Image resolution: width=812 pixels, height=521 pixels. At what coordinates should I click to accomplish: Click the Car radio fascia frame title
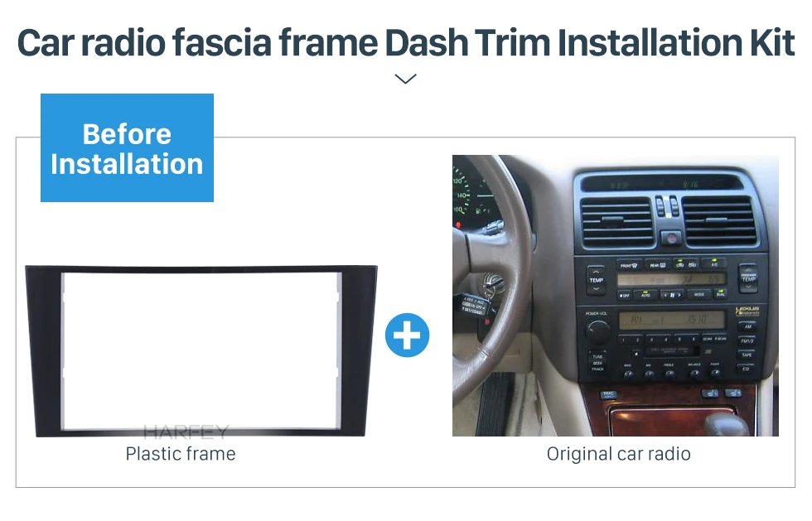(x=406, y=42)
